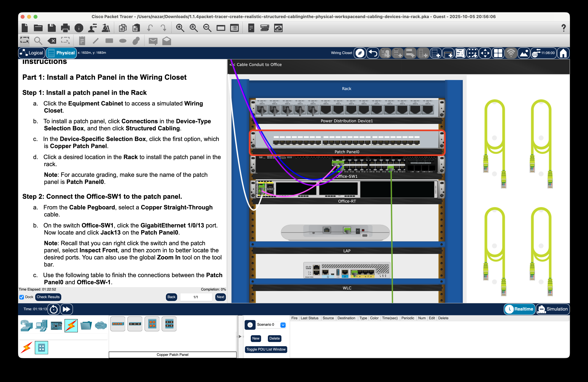Screen dimensions: 588x382
Task: Click the Create New Rack icon
Action: pos(436,53)
